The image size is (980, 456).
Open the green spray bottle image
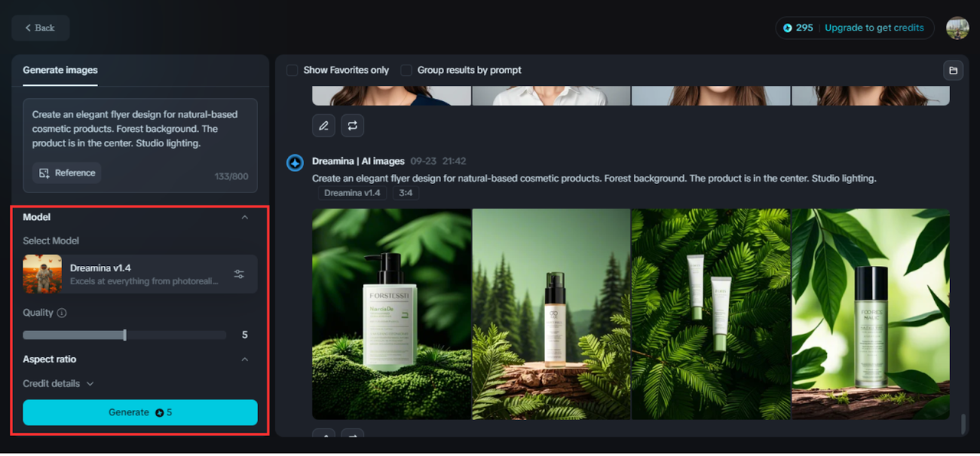click(871, 314)
